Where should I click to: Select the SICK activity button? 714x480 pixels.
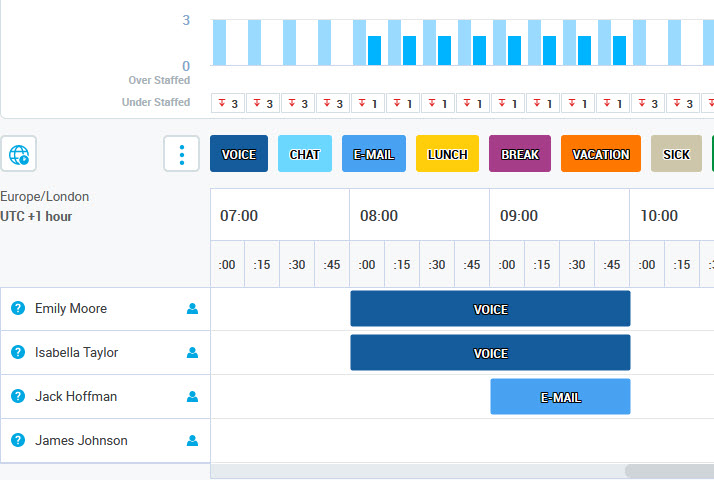(676, 155)
